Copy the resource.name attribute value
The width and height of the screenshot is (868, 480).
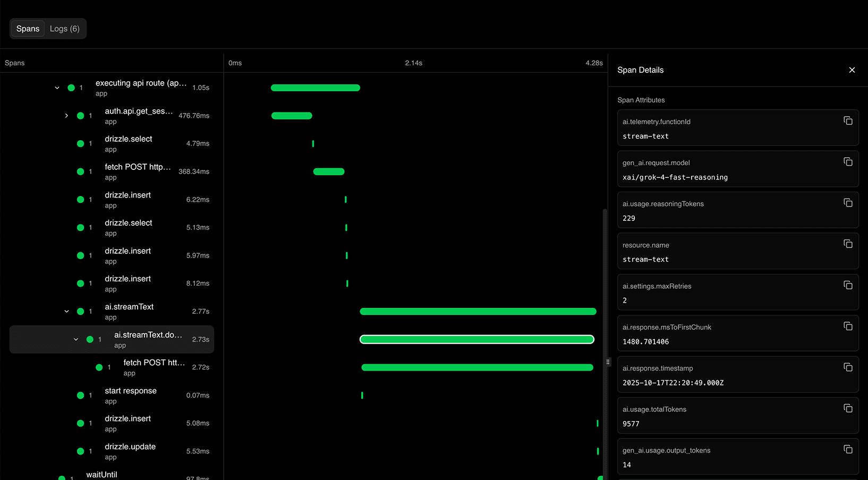coord(848,244)
